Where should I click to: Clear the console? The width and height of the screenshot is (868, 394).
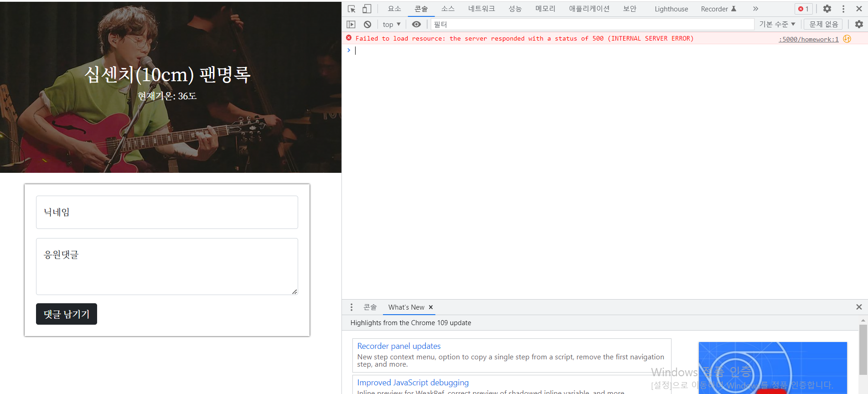coord(367,25)
